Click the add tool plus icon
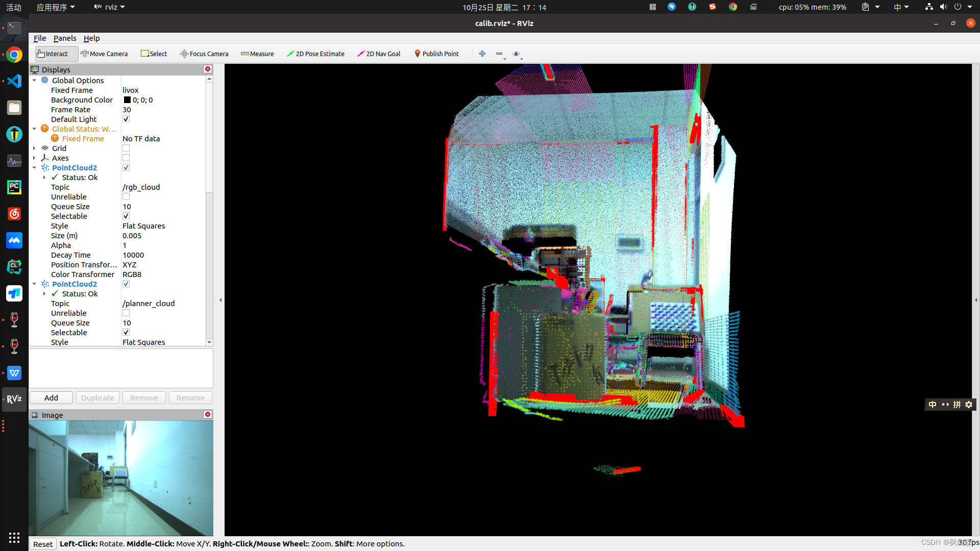The width and height of the screenshot is (980, 551). [482, 54]
